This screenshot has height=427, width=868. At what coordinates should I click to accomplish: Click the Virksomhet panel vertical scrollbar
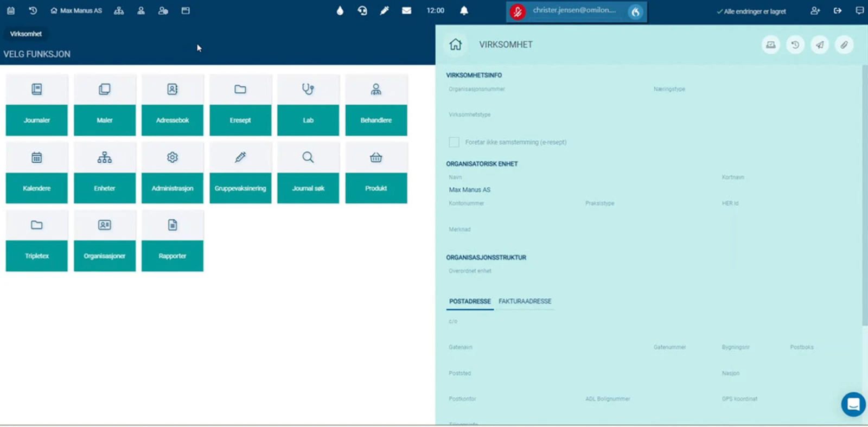865,195
